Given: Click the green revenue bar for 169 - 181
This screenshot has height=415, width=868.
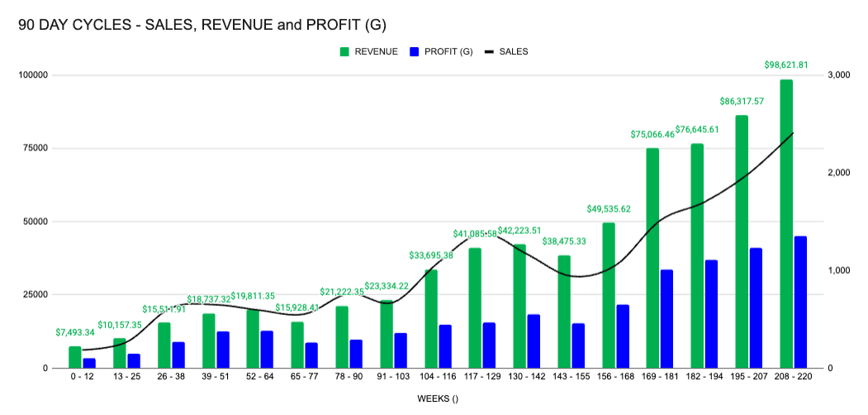Looking at the screenshot, I should [652, 258].
